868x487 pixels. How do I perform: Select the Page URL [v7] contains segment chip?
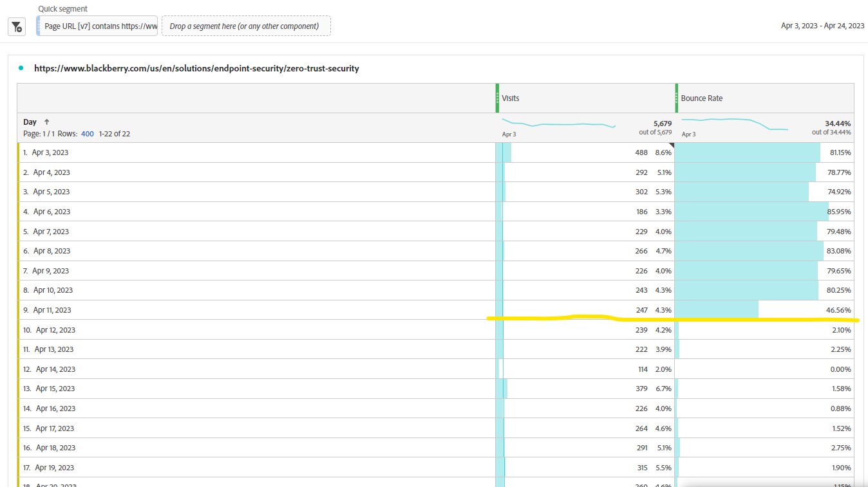pos(100,26)
